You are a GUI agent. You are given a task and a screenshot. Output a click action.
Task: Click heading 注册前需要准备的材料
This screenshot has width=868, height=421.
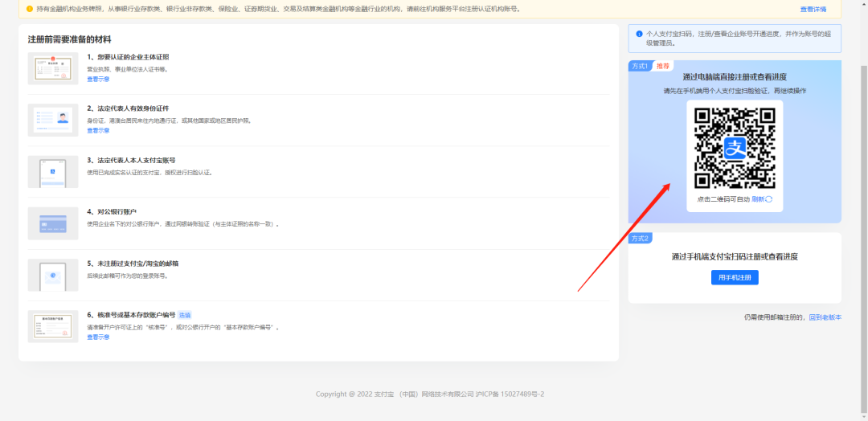tap(70, 40)
